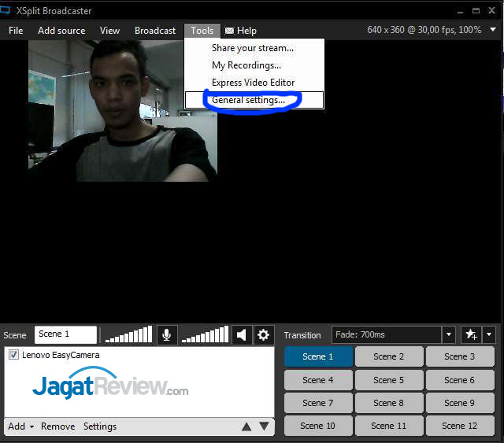
Task: Click the envelope icon next to Help
Action: pyautogui.click(x=229, y=31)
